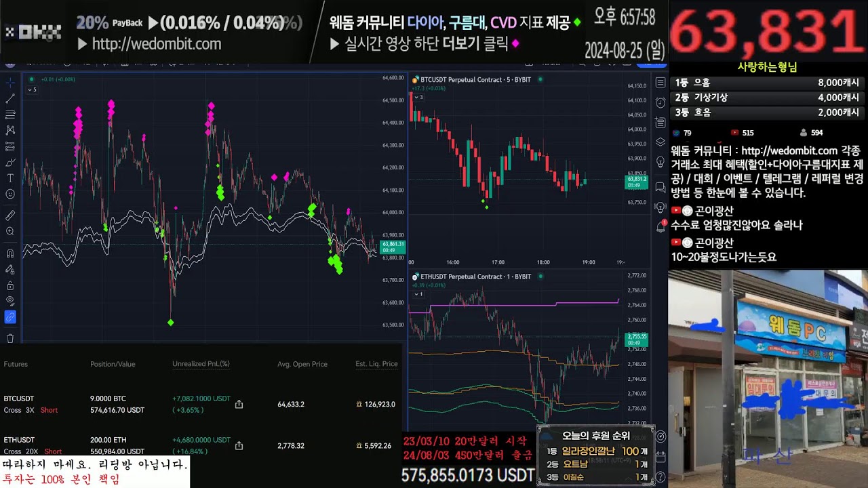Click the Futures column header
The height and width of the screenshot is (488, 868).
16,364
